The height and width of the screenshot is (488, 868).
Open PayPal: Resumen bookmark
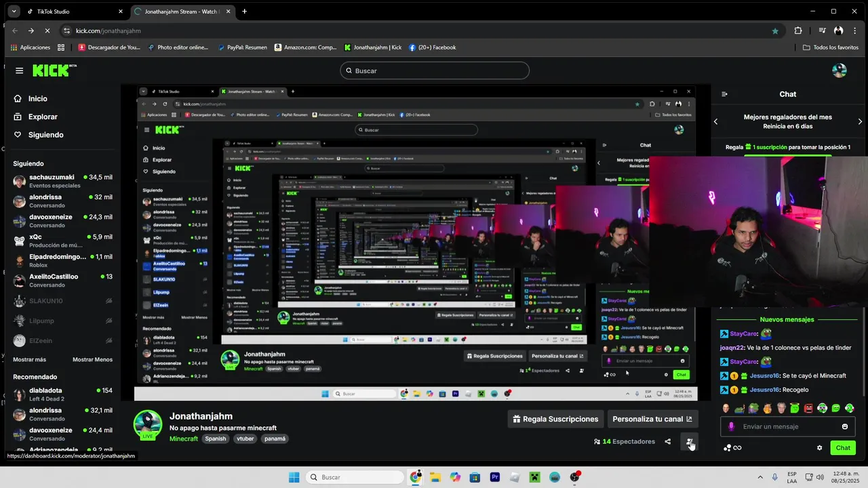tap(242, 47)
